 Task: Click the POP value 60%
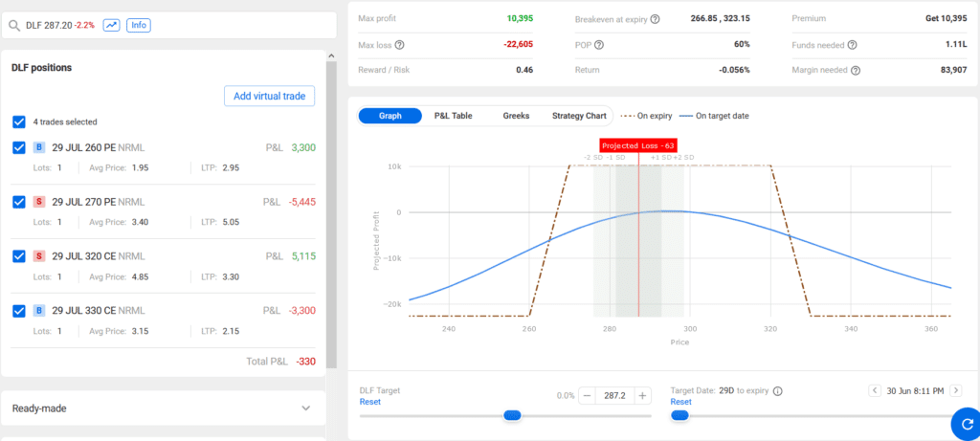pos(742,44)
